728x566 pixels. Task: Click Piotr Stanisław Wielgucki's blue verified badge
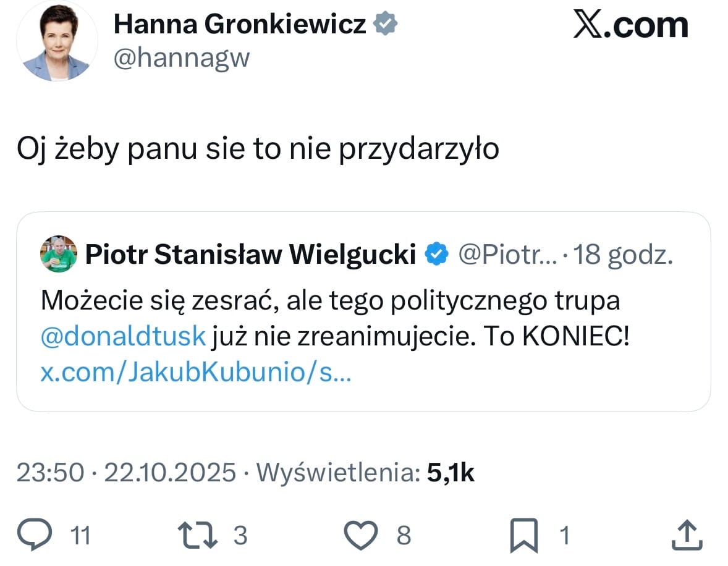(x=438, y=254)
